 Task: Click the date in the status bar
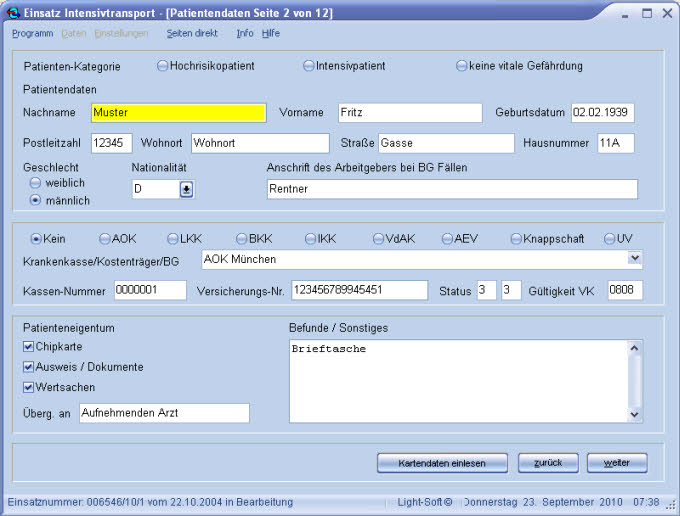pyautogui.click(x=543, y=502)
